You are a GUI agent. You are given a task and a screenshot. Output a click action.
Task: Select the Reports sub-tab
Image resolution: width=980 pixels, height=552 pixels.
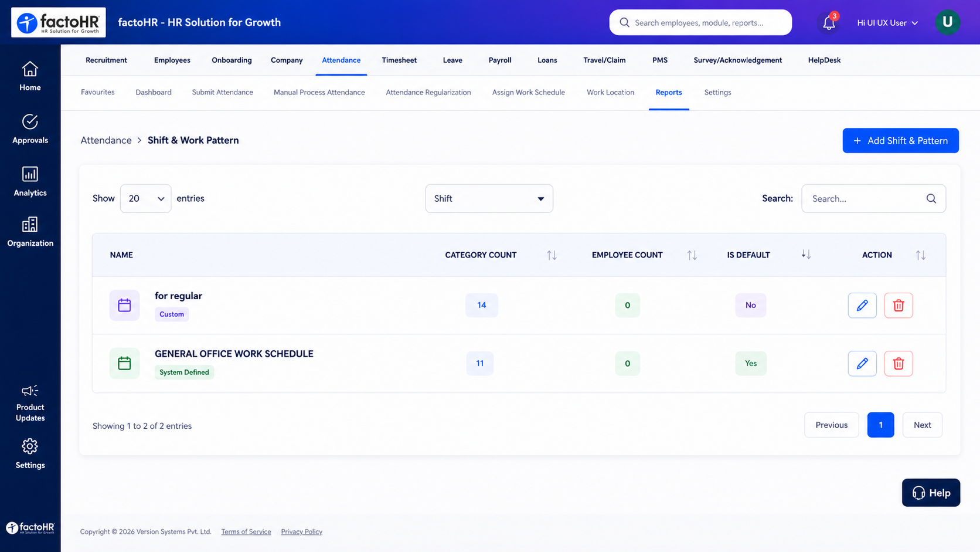click(669, 92)
